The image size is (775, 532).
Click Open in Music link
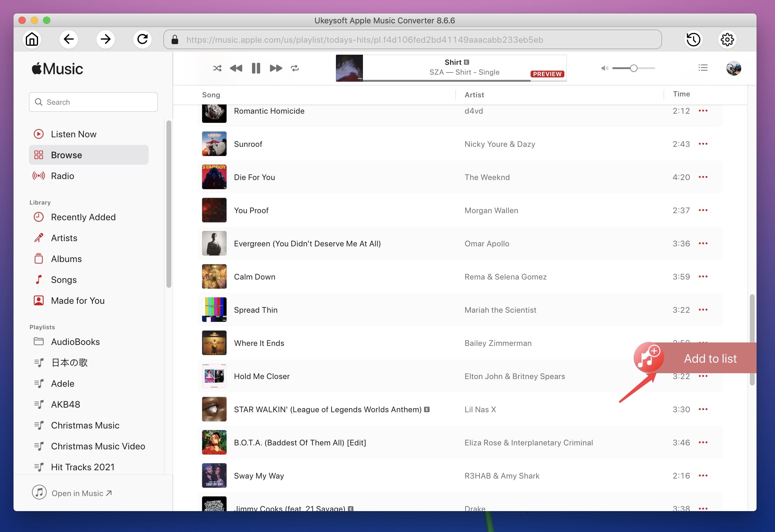[x=81, y=492]
